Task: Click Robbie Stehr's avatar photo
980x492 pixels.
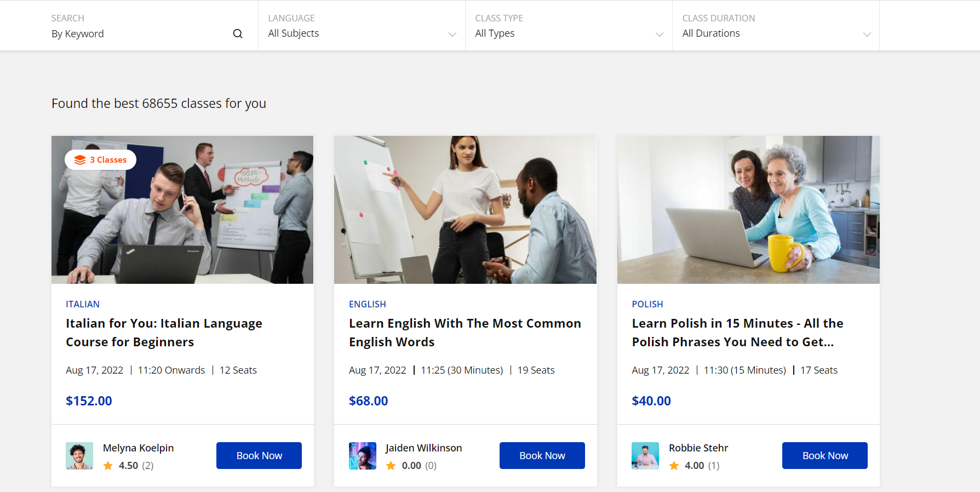Action: point(645,456)
